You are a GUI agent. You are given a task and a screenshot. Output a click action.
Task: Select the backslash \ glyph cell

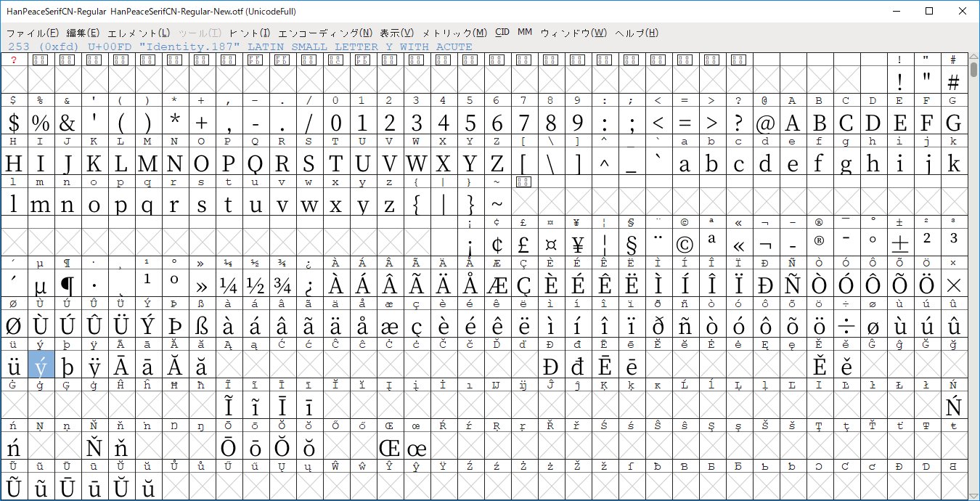[550, 162]
